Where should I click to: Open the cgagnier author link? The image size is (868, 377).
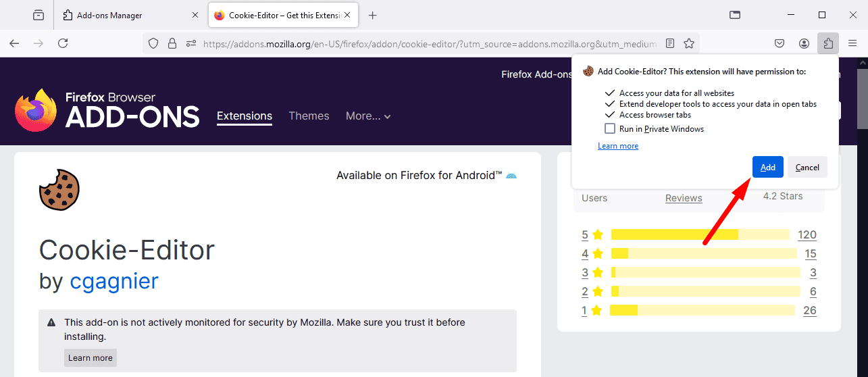coord(114,280)
